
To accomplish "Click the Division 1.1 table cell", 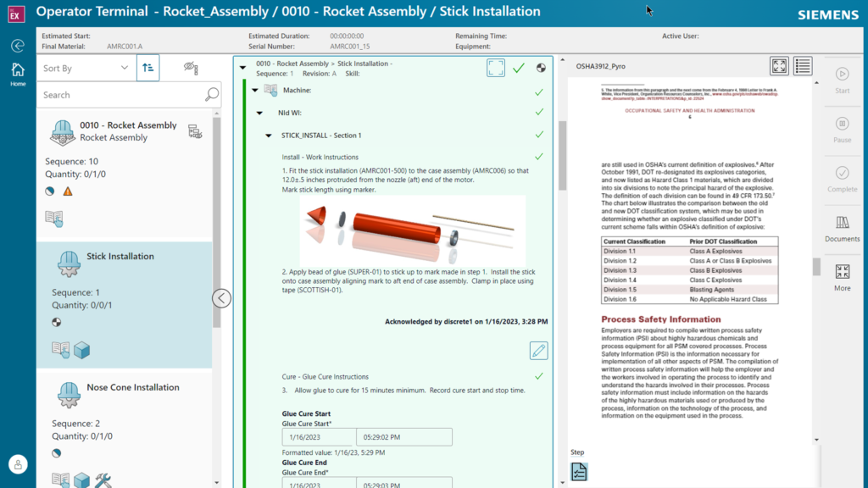I will [x=620, y=251].
